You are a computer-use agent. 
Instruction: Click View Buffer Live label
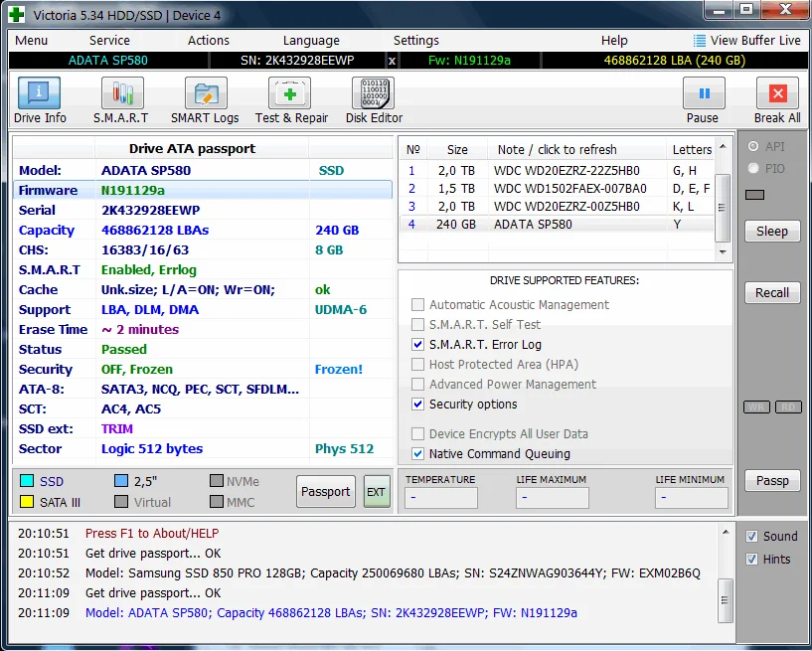coord(755,41)
